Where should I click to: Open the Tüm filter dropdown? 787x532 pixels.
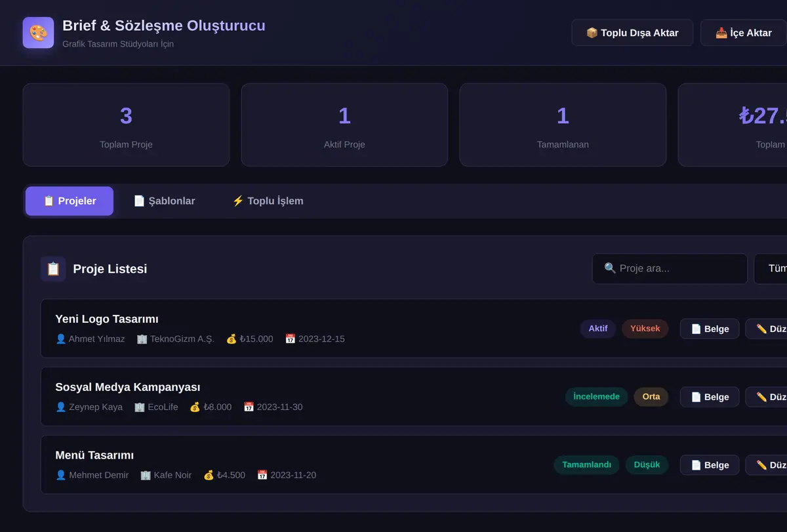771,269
